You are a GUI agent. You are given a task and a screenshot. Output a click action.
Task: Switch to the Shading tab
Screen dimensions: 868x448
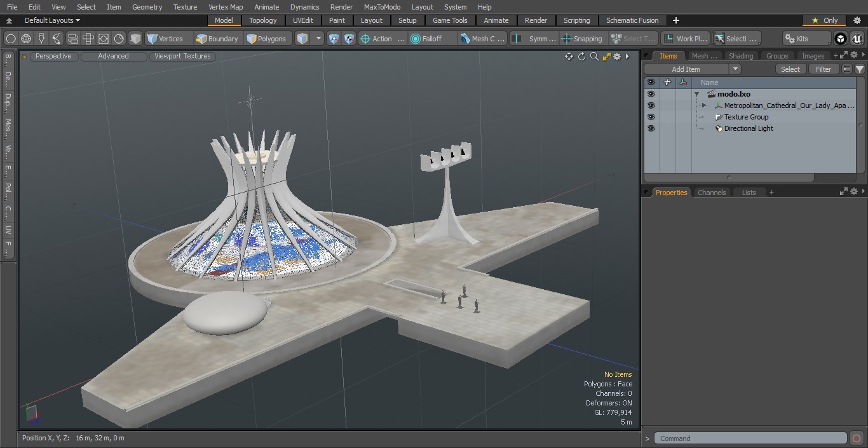click(x=740, y=56)
